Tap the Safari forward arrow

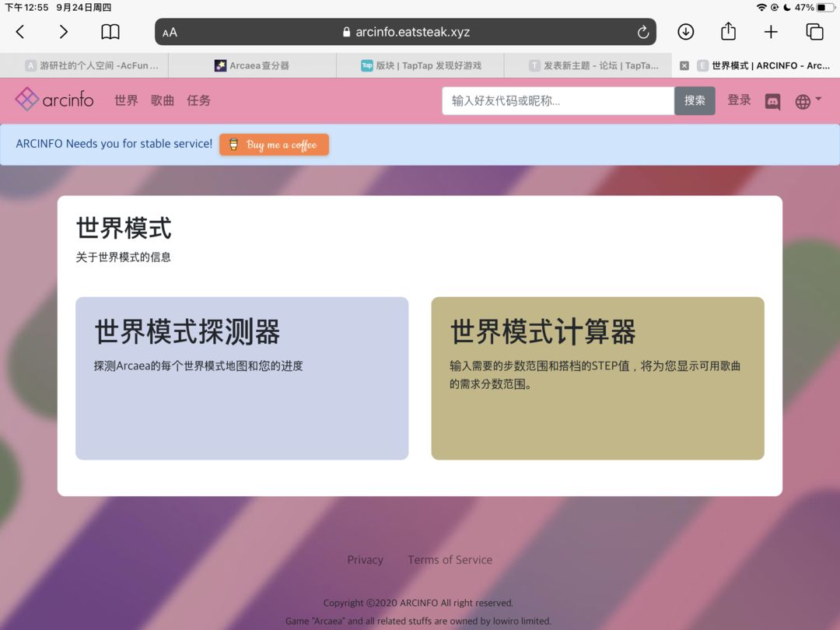tap(63, 32)
